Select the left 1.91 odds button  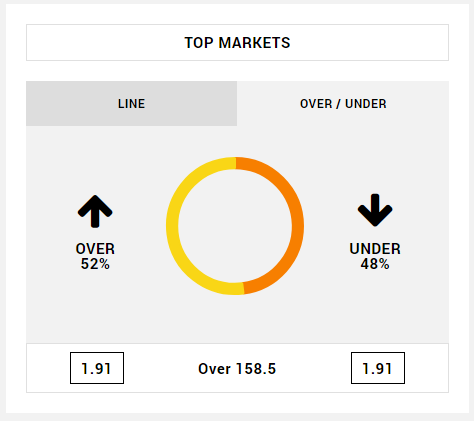point(97,368)
